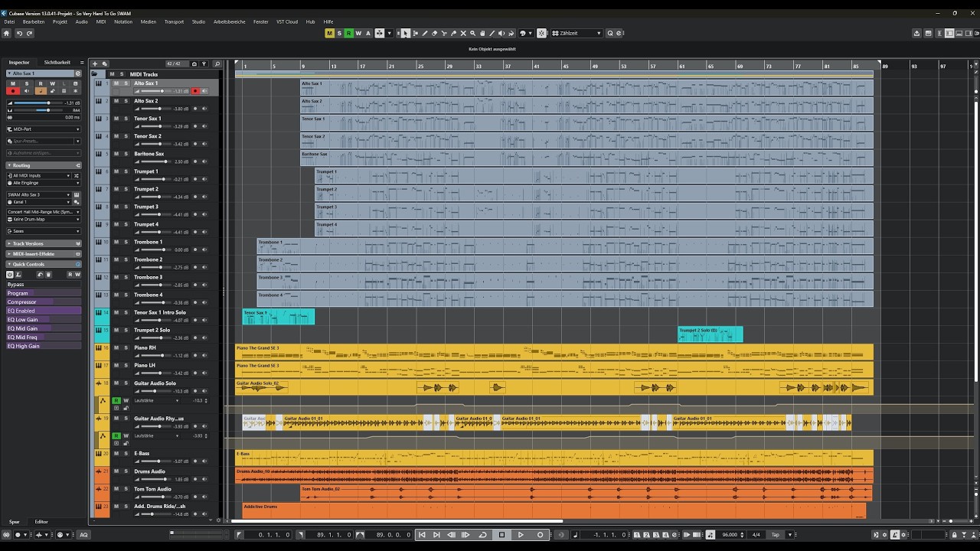Click the tempo value 96.000 field
The height and width of the screenshot is (551, 980).
coord(730,535)
